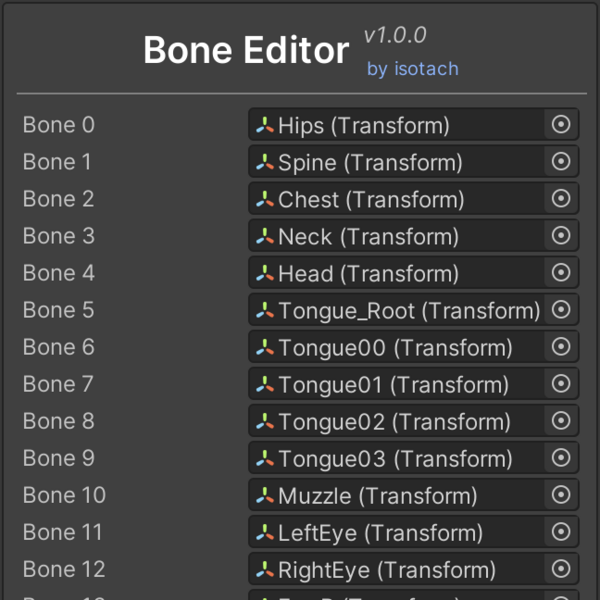600x600 pixels.
Task: Click the object picker for Chest
Action: point(561,199)
